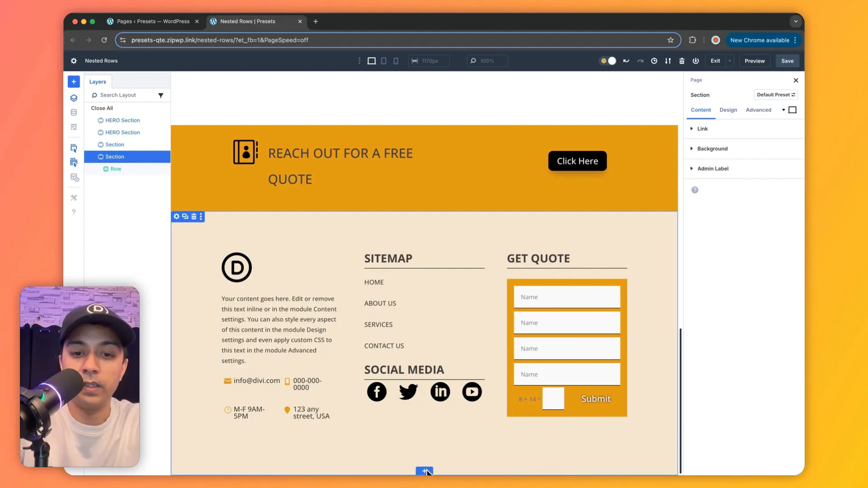The image size is (868, 488).
Task: Click the blue plus button in the sidebar
Action: tap(74, 82)
